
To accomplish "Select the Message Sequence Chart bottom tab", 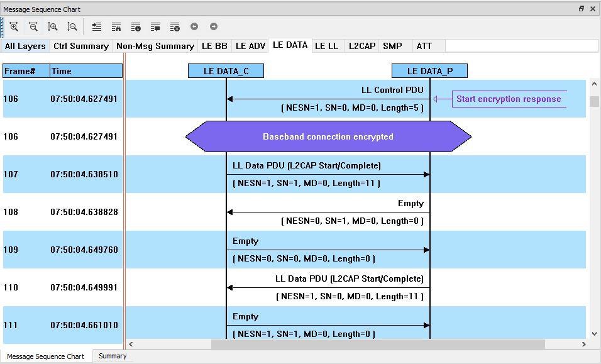I will (46, 356).
